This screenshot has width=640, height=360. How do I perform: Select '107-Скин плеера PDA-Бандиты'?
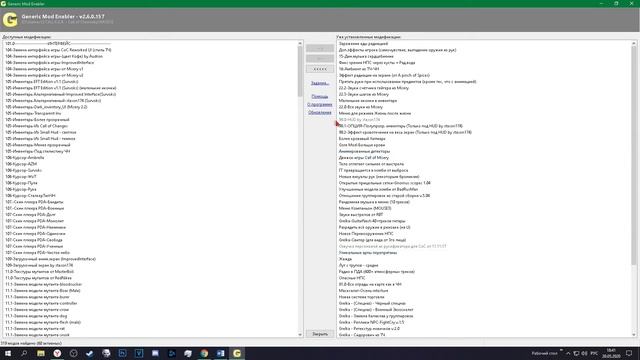point(34,202)
